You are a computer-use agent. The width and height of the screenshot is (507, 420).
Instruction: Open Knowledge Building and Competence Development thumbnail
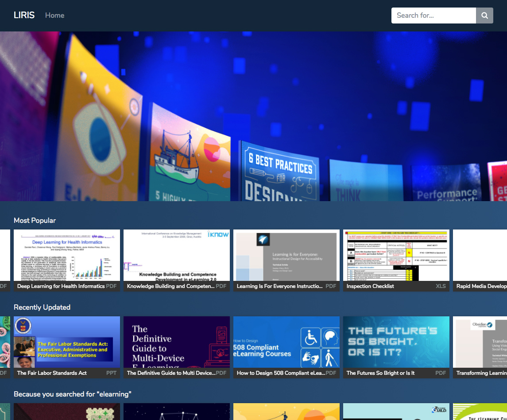click(177, 255)
